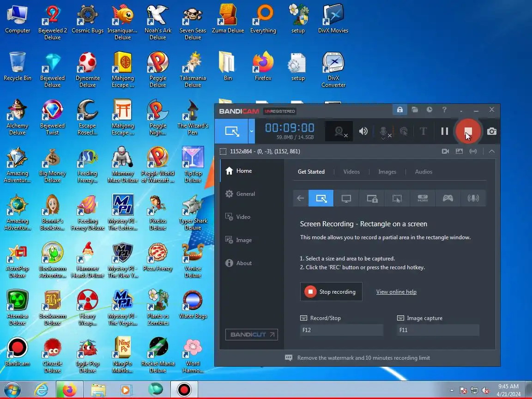Screen dimensions: 532x399
Task: Select the DivX Converter desktop icon
Action: tap(333, 70)
